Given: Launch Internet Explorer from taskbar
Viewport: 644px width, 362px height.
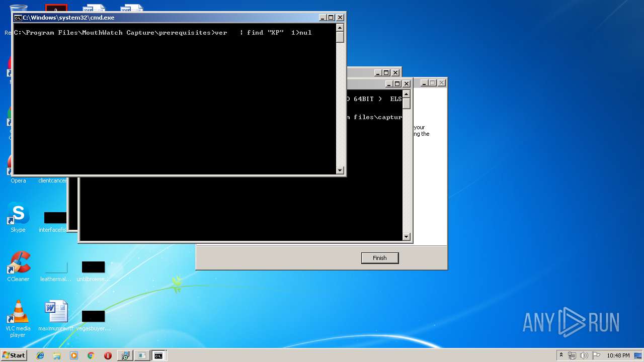Looking at the screenshot, I should click(40, 355).
